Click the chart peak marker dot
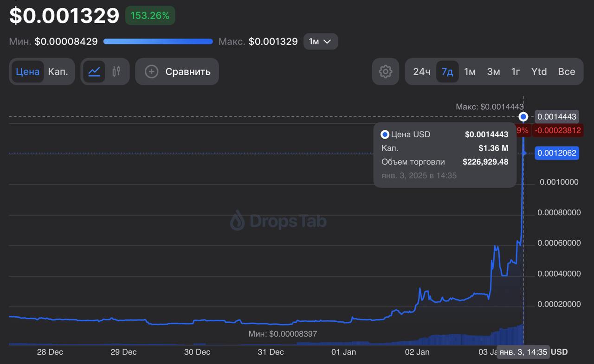The image size is (594, 364). [x=523, y=116]
